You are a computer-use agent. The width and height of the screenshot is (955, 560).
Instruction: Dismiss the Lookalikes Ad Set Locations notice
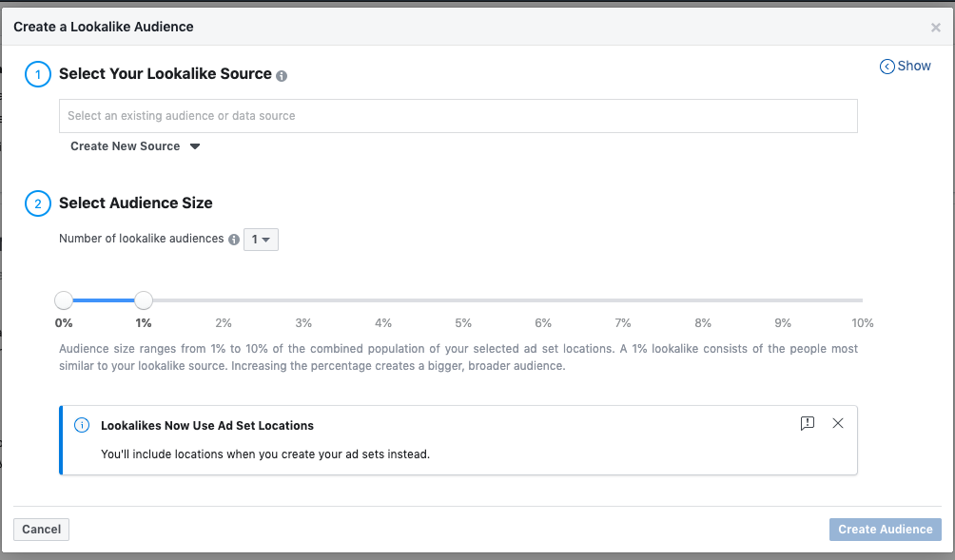[x=838, y=423]
